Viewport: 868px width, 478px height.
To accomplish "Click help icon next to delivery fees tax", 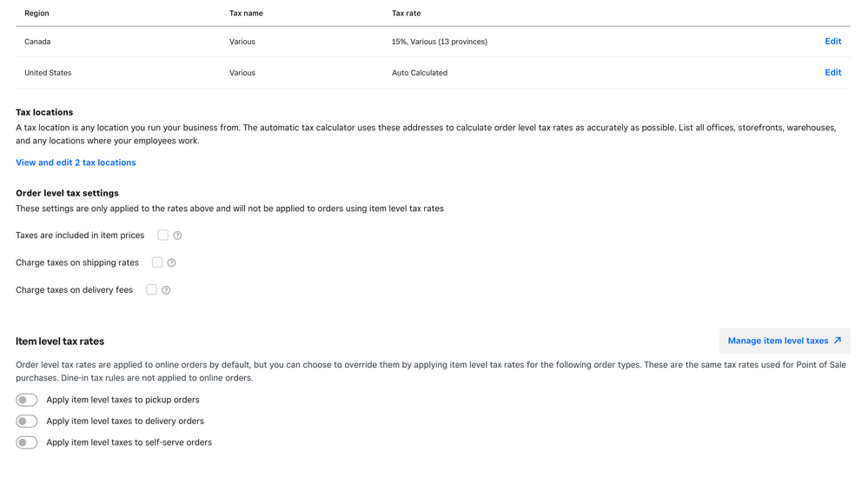I will pyautogui.click(x=166, y=290).
